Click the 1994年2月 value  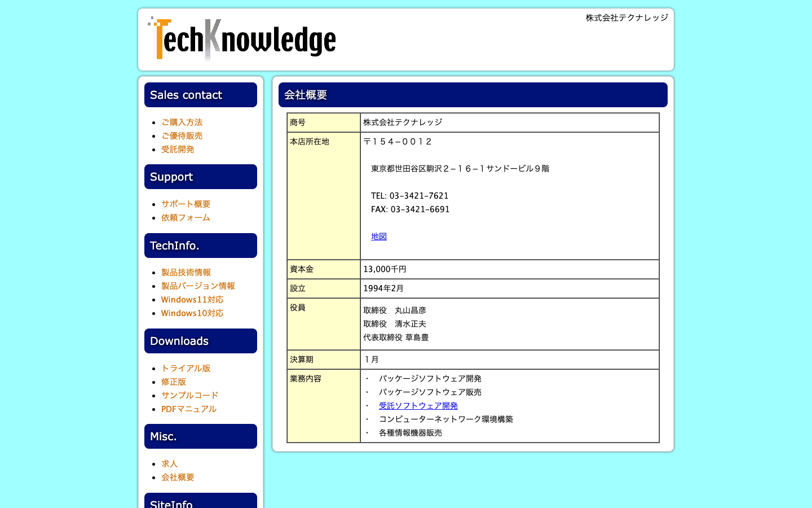tap(383, 288)
